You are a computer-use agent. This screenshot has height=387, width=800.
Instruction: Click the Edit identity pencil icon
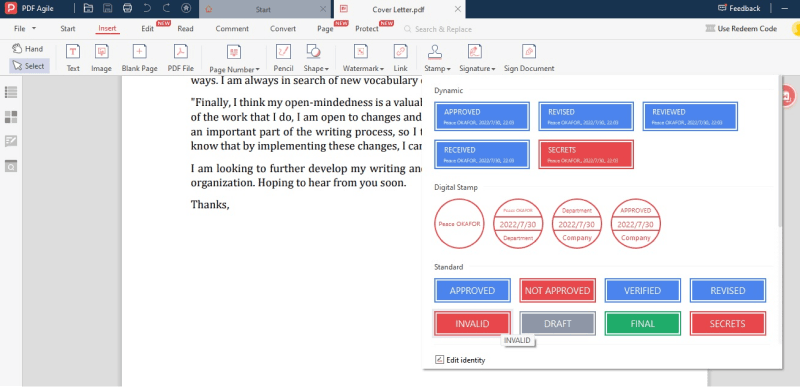click(439, 360)
